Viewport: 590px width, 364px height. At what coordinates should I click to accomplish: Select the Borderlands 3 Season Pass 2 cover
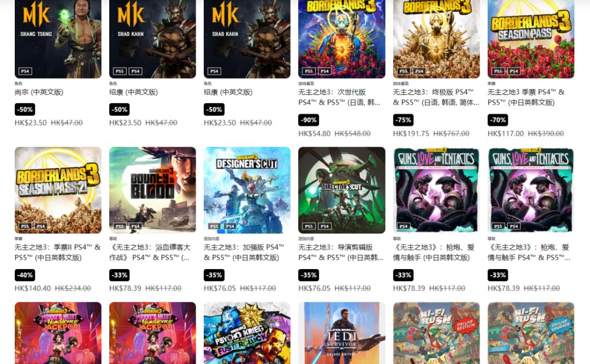[58, 190]
